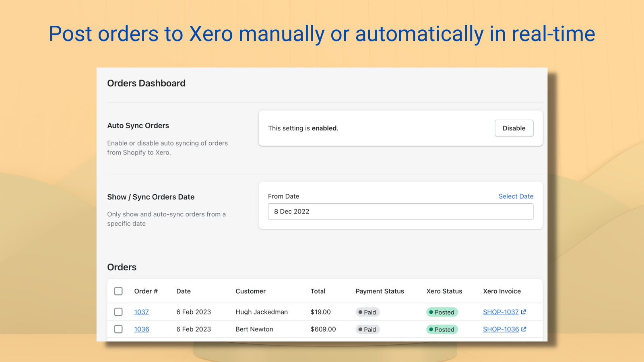Image resolution: width=644 pixels, height=362 pixels.
Task: Click external link icon next to SHOP-1036
Action: pyautogui.click(x=524, y=329)
